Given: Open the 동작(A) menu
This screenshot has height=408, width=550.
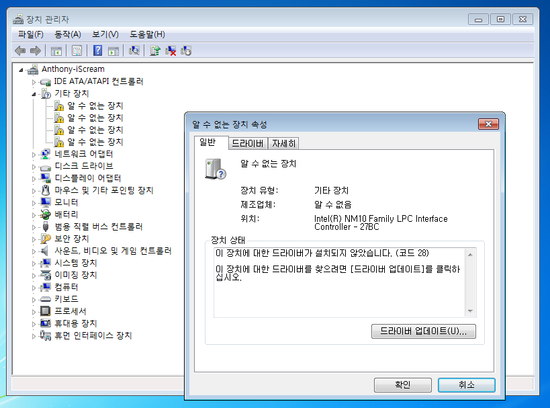Looking at the screenshot, I should pyautogui.click(x=68, y=34).
